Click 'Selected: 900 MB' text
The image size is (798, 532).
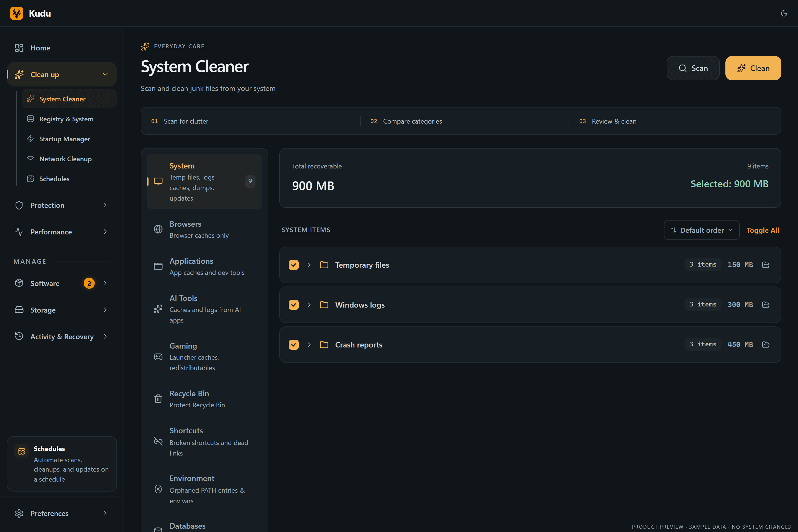pos(730,184)
